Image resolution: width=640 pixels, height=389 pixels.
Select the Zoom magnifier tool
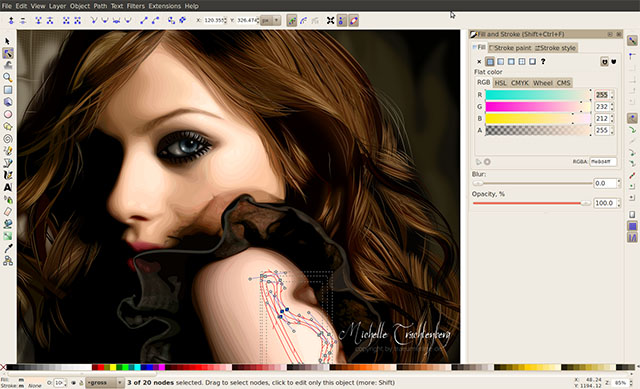pos(8,77)
